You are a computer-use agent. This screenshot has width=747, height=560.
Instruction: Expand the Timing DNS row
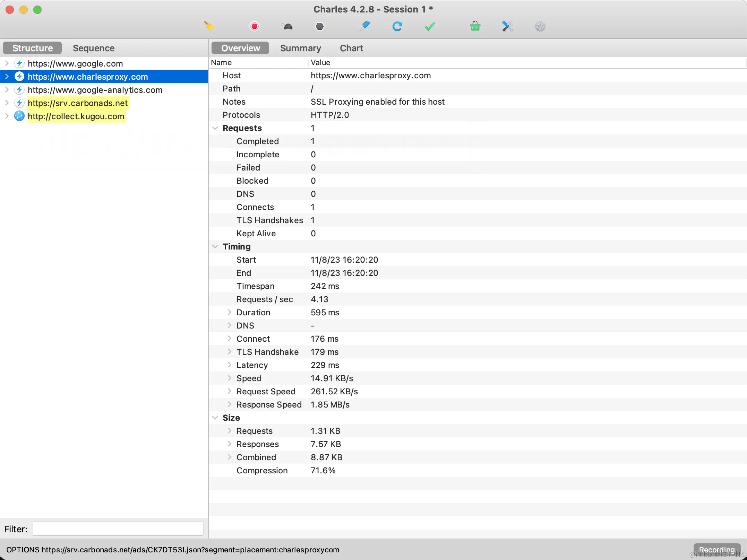[x=229, y=325]
